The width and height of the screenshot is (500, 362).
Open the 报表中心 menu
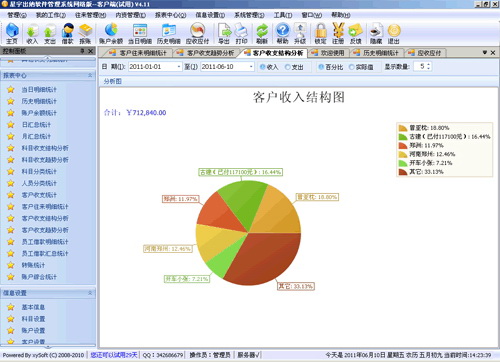170,15
